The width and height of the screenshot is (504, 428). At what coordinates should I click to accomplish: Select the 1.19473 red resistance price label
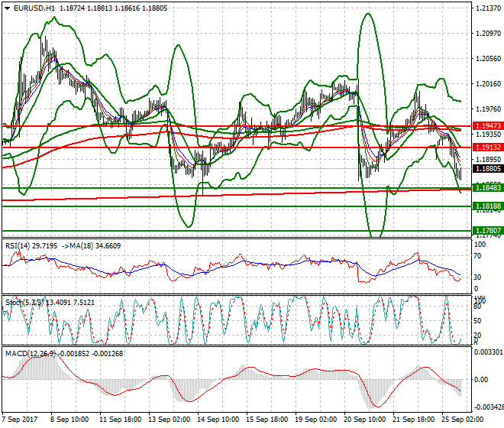pyautogui.click(x=486, y=125)
